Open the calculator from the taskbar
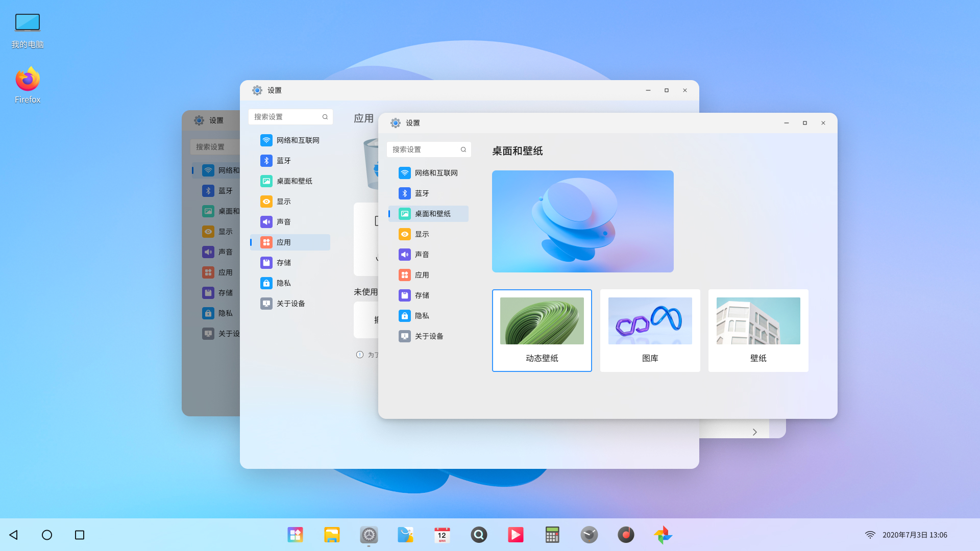980x551 pixels. [552, 535]
